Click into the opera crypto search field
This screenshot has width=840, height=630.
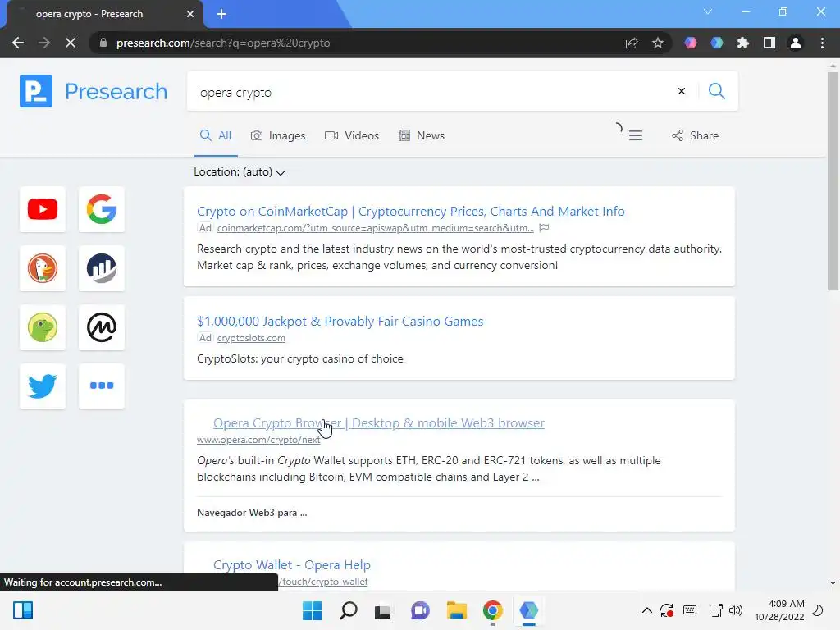click(x=428, y=92)
